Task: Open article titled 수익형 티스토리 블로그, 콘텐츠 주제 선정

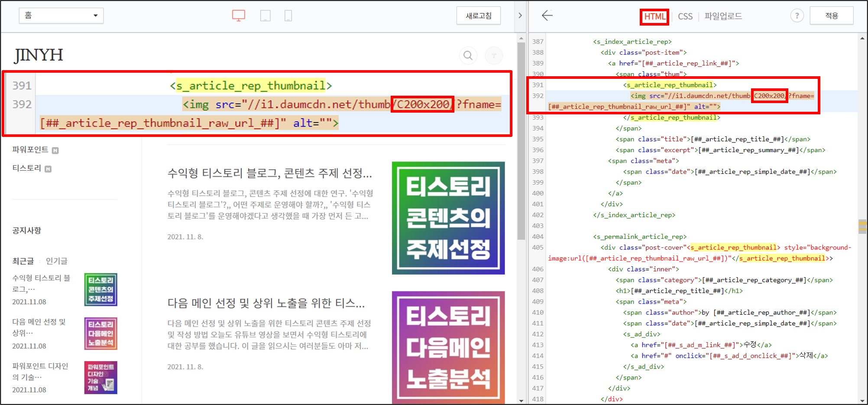Action: (269, 173)
